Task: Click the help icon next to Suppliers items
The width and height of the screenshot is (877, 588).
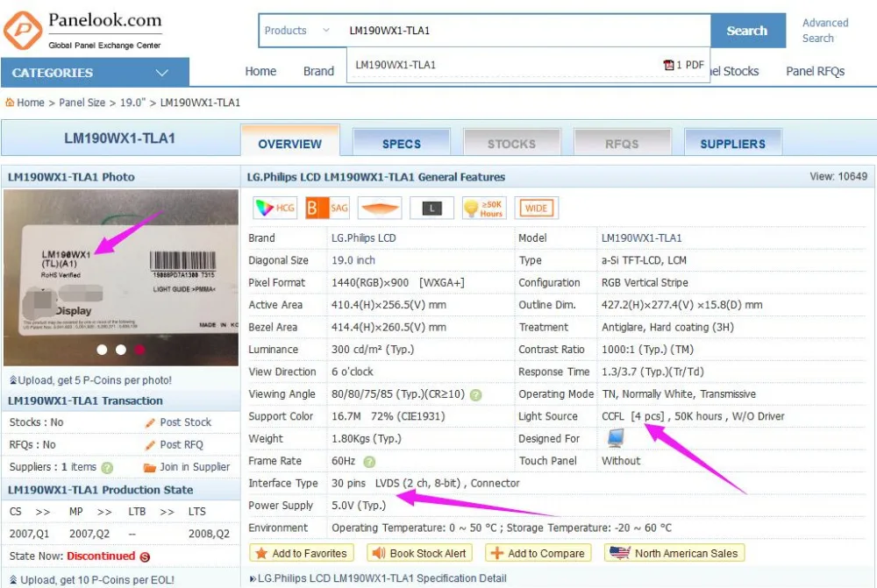Action: (x=107, y=467)
